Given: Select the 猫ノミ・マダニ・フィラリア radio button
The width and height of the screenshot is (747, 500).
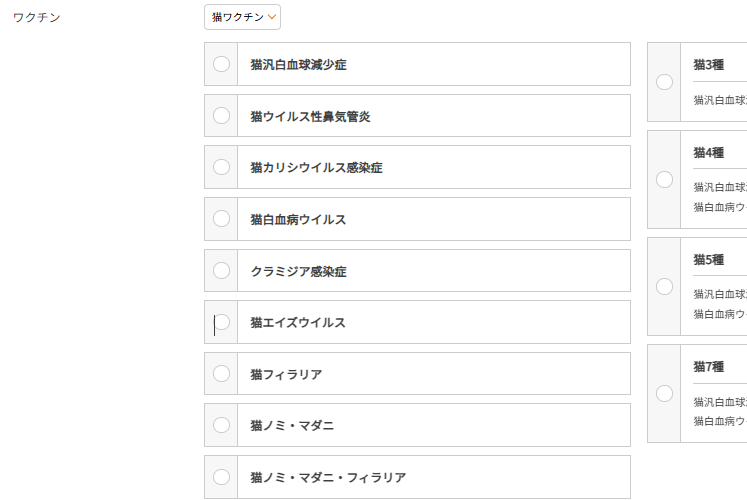Looking at the screenshot, I should tap(221, 477).
